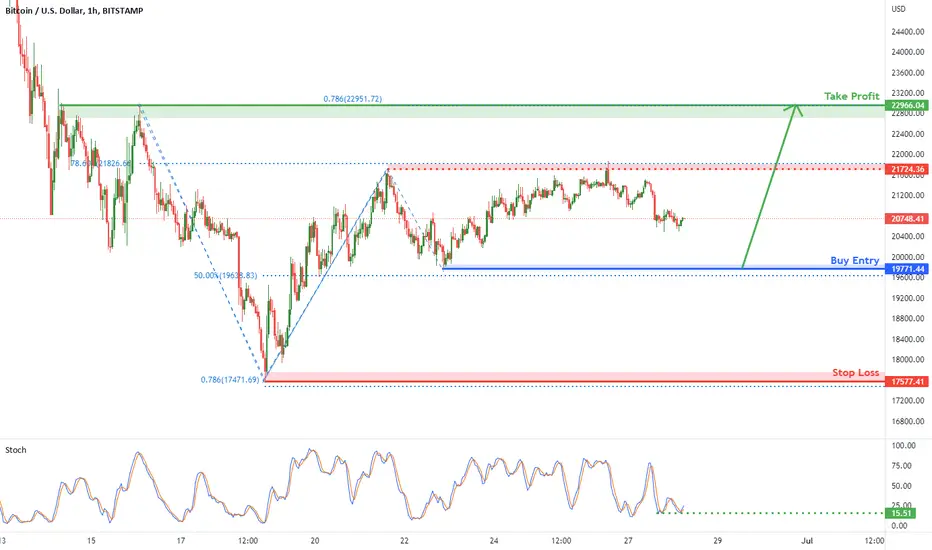Screen dimensions: 932x550
Task: Select the Buy Entry label
Action: (854, 260)
